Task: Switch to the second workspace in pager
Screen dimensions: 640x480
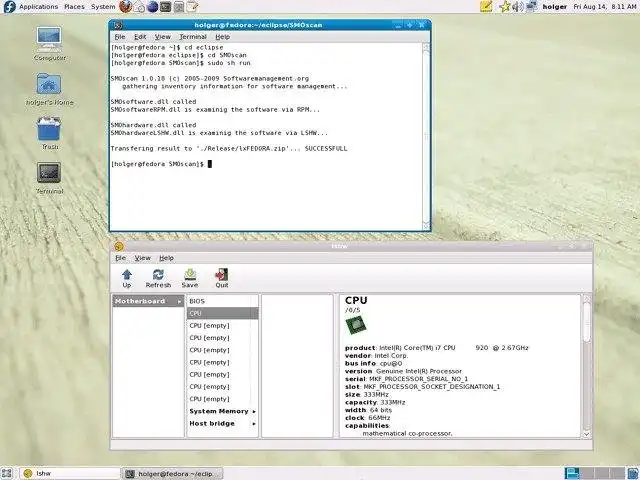Action: point(587,473)
